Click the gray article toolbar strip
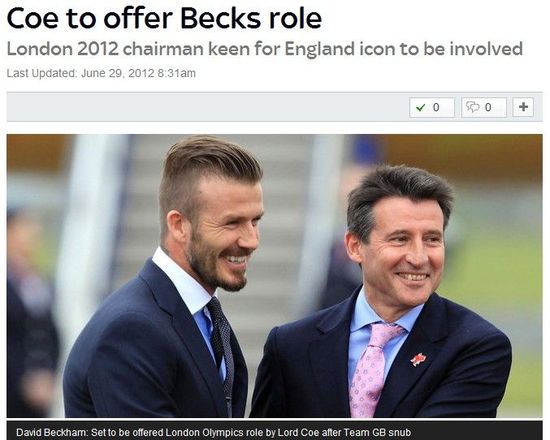 pyautogui.click(x=275, y=107)
